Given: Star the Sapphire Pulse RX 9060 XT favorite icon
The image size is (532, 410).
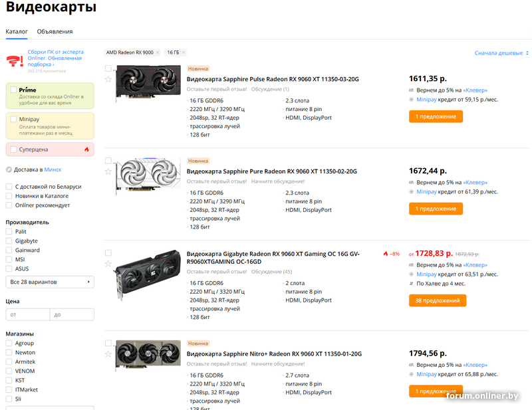Looking at the screenshot, I should (108, 80).
